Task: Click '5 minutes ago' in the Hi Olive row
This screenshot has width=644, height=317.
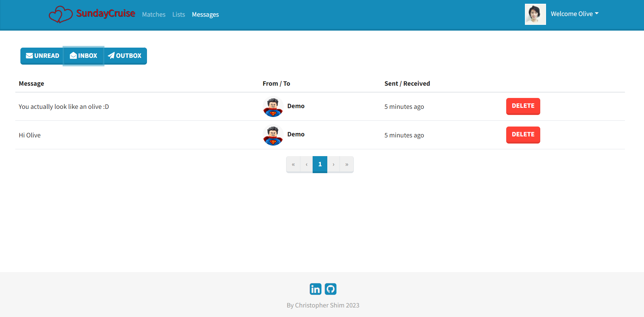Action: click(x=404, y=135)
